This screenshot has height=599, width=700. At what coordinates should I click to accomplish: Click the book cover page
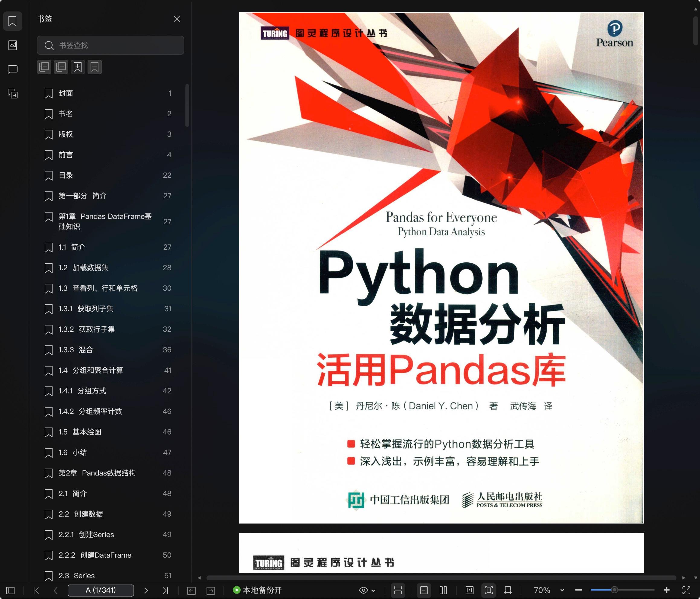click(441, 267)
